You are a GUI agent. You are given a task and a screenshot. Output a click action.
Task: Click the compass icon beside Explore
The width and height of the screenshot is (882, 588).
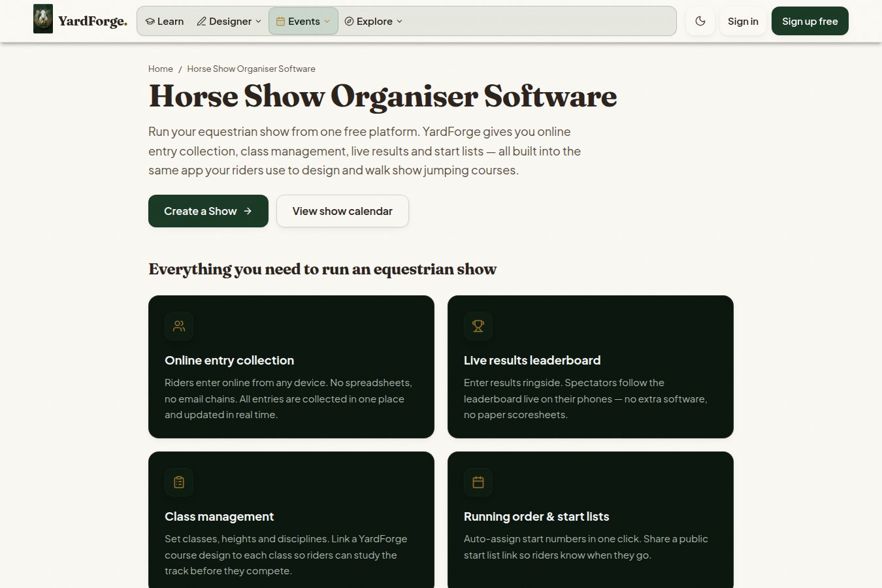pos(349,22)
